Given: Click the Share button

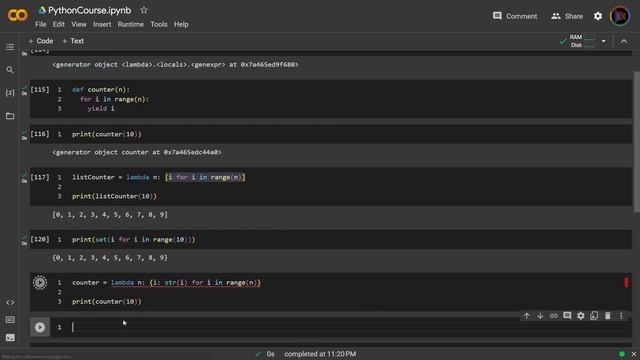Looking at the screenshot, I should (567, 16).
